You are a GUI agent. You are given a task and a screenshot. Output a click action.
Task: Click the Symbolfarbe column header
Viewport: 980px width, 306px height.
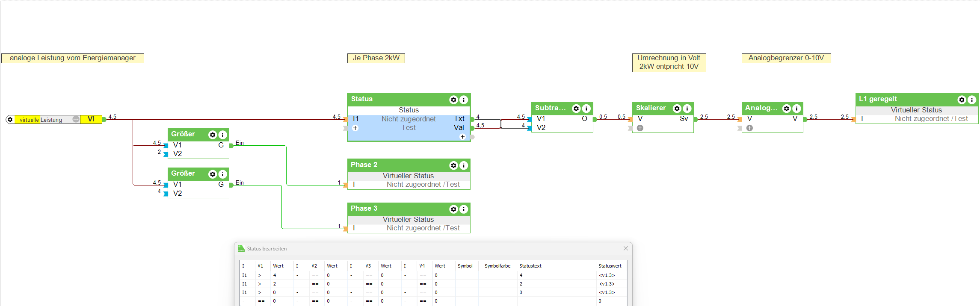tap(497, 266)
